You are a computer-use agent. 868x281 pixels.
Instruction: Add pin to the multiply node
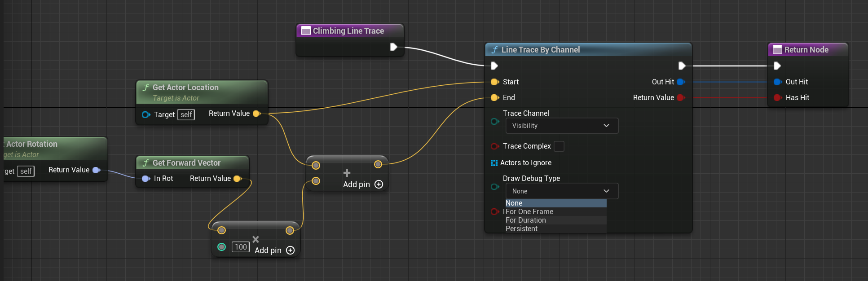coord(290,250)
